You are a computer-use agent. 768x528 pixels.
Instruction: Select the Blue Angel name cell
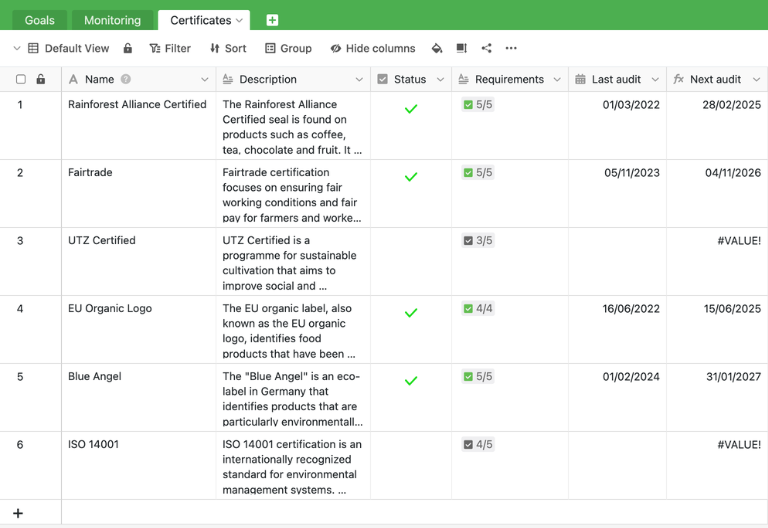pos(139,398)
